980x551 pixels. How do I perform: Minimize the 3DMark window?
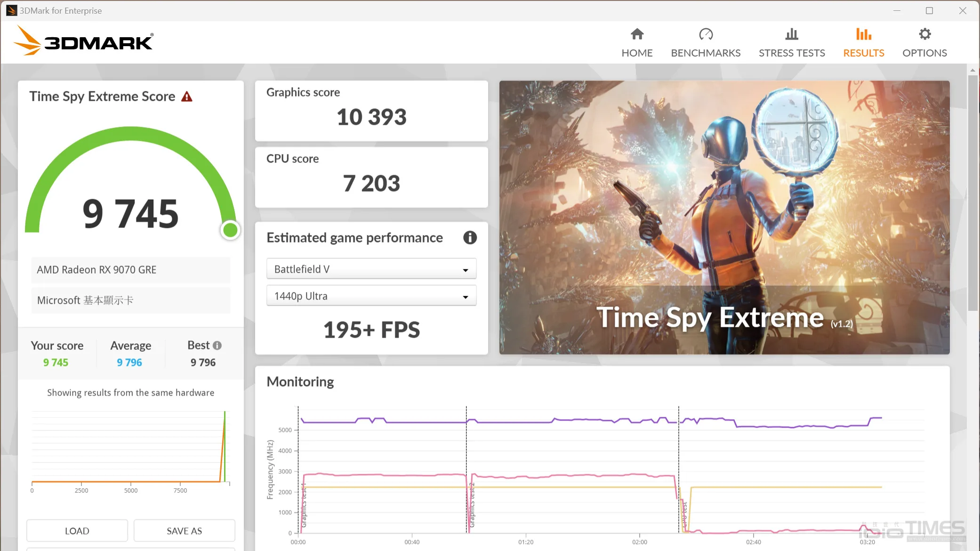(x=897, y=10)
